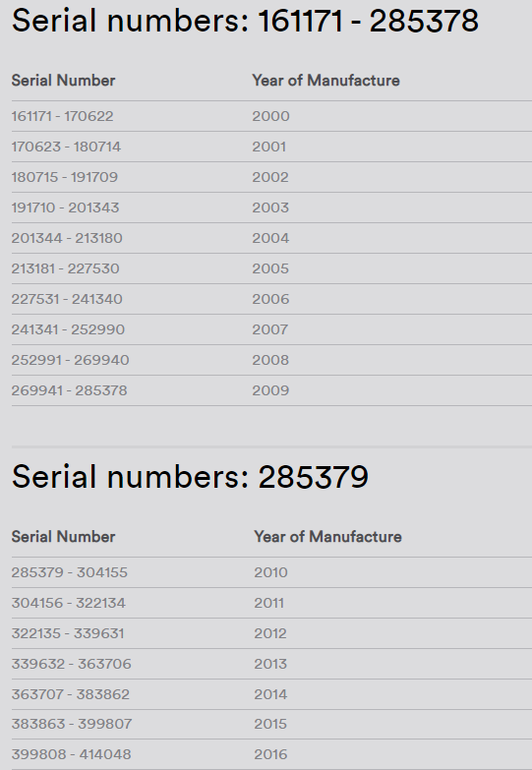The width and height of the screenshot is (532, 770).
Task: Click the year 2005 cell
Action: (x=270, y=268)
